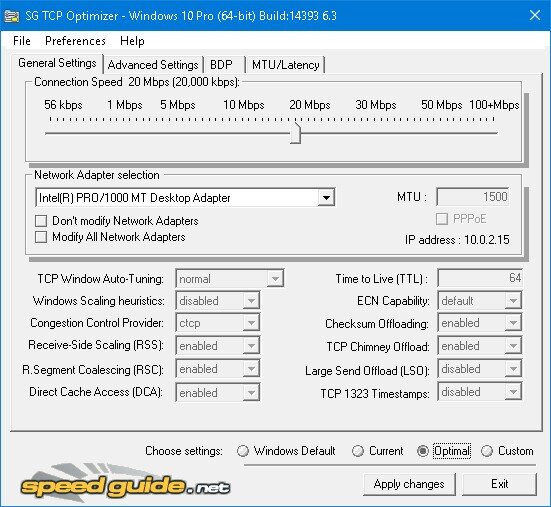The image size is (551, 507).
Task: Click the Exit button
Action: click(499, 484)
